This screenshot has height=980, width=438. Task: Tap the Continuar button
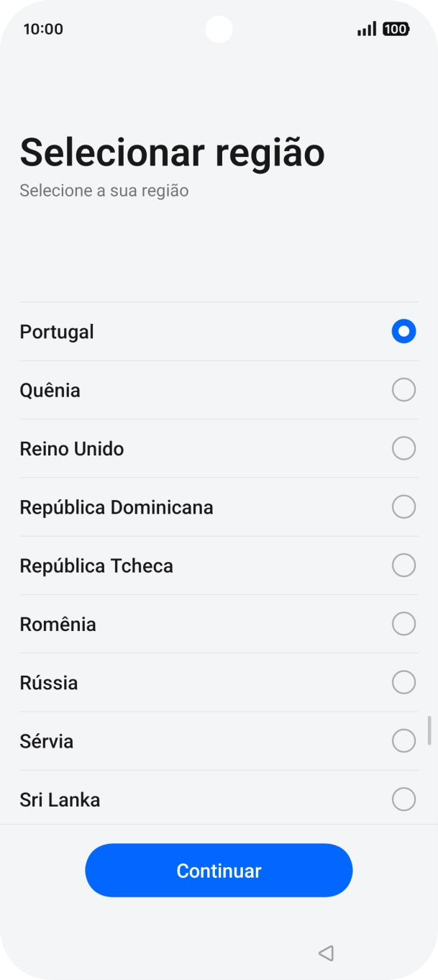[219, 870]
